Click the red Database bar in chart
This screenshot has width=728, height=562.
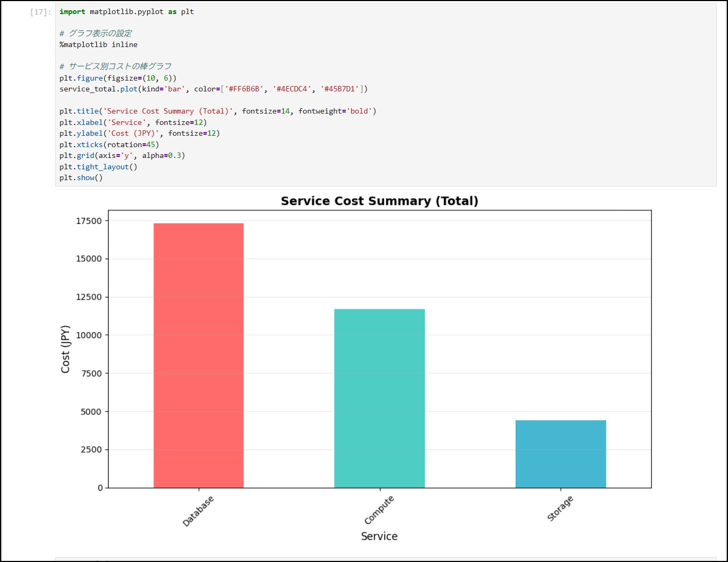198,355
